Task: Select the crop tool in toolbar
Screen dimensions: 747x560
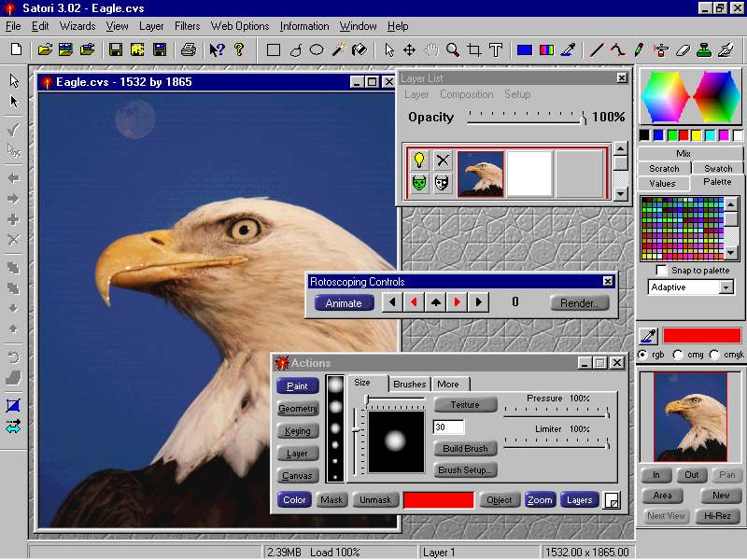Action: tap(474, 49)
